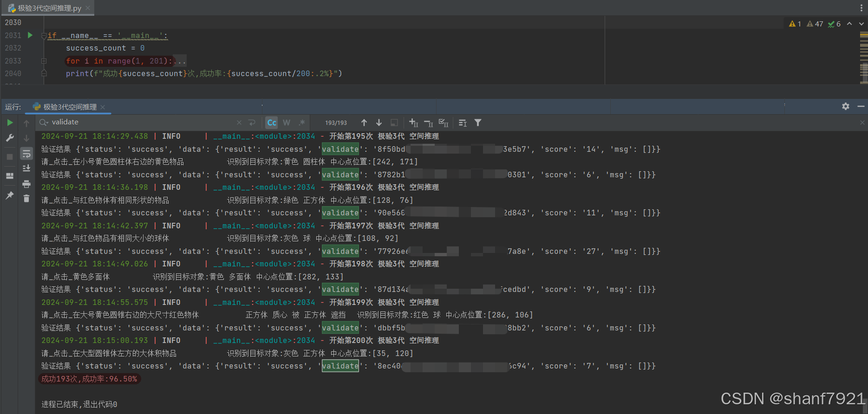Toggle soft-wrap in the console output

click(26, 154)
